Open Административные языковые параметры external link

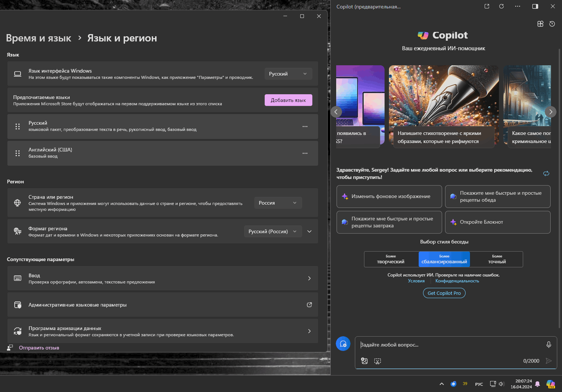pyautogui.click(x=309, y=305)
